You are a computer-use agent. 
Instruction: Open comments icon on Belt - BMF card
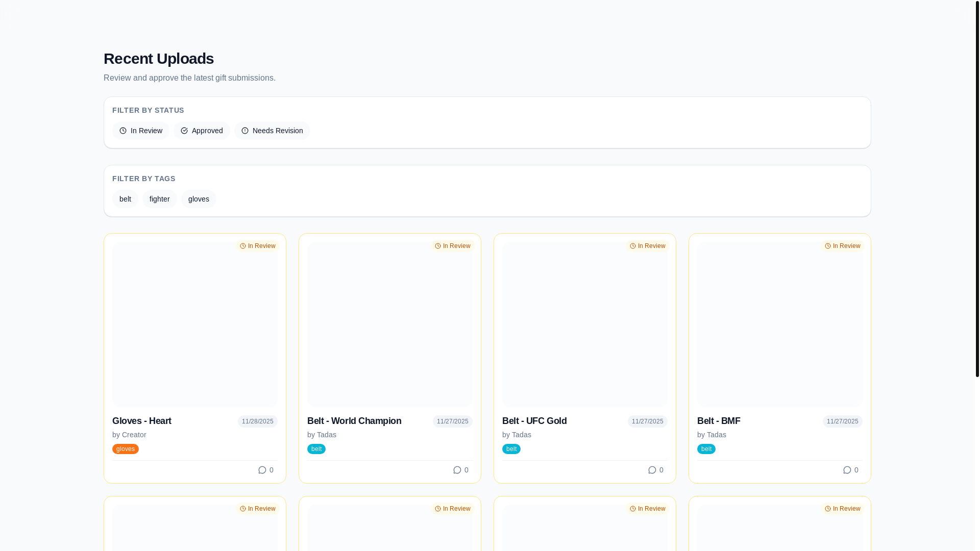click(847, 470)
